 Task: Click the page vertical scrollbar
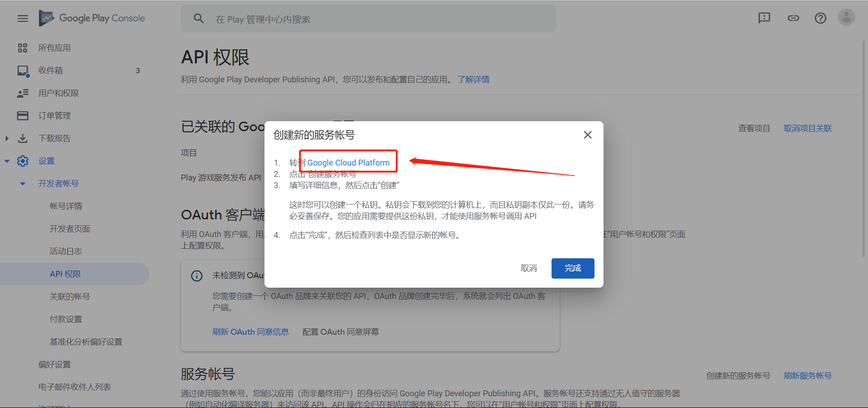tap(864, 149)
